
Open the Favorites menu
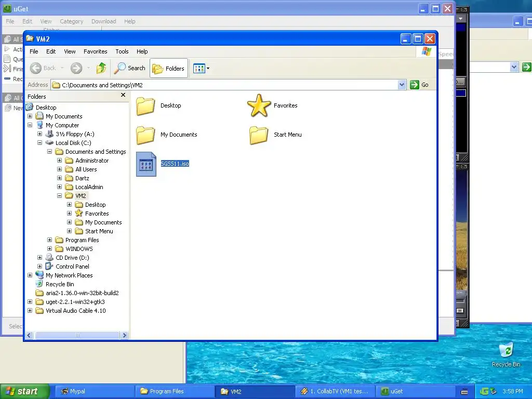96,51
